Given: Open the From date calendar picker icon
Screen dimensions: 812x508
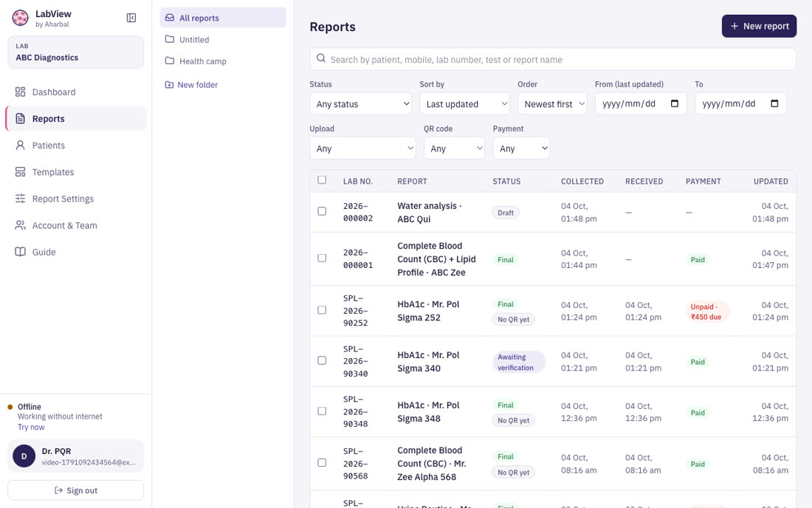Looking at the screenshot, I should click(x=674, y=103).
